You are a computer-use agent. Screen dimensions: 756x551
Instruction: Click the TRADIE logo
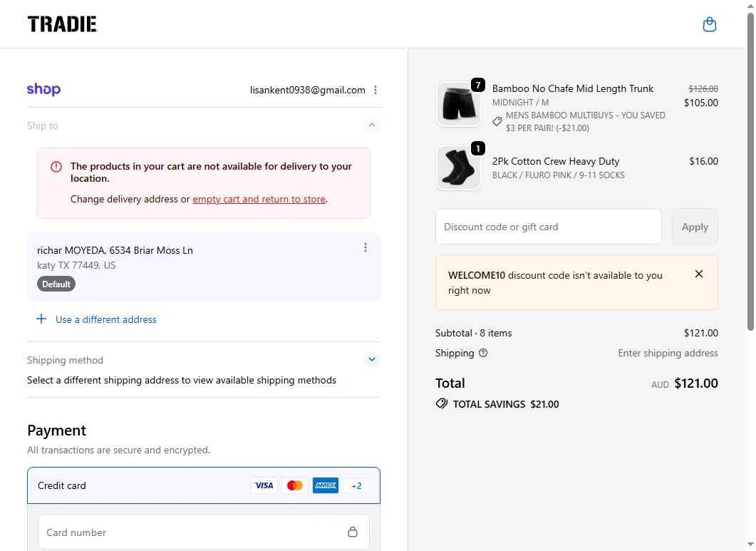point(62,24)
